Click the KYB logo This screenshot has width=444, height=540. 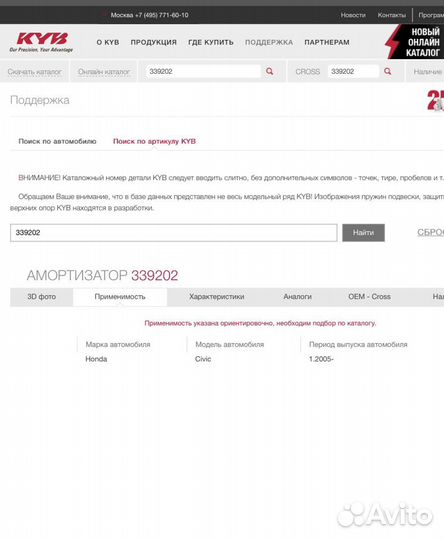coord(41,42)
